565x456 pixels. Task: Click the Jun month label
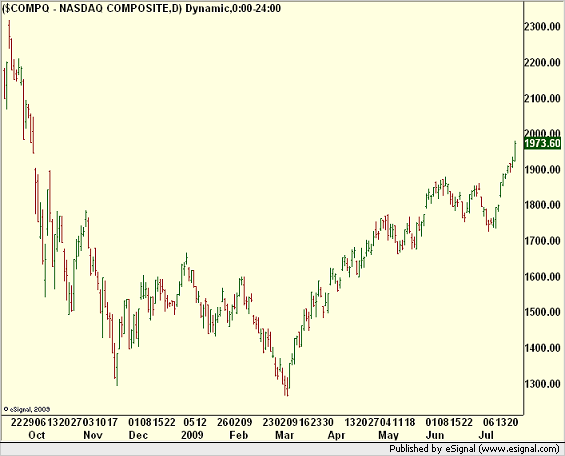435,435
